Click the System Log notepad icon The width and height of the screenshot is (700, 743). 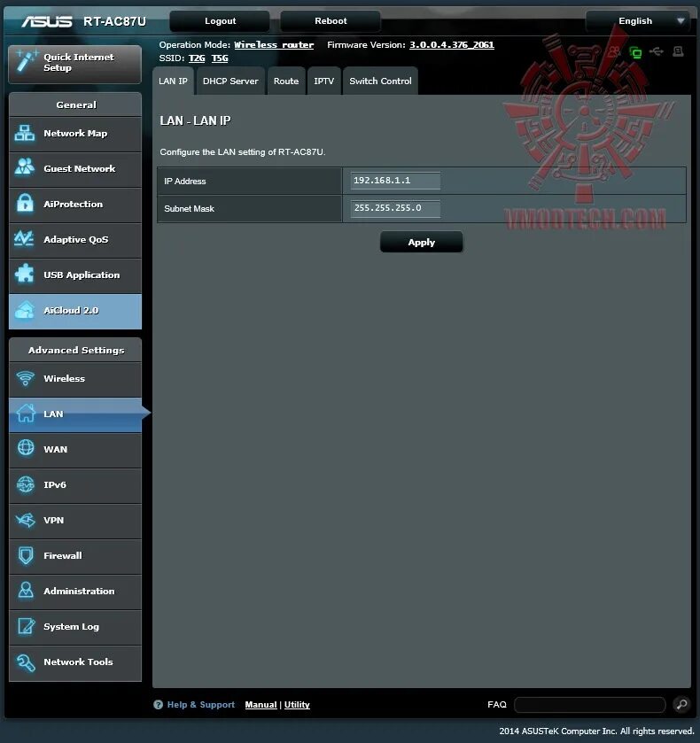(26, 626)
